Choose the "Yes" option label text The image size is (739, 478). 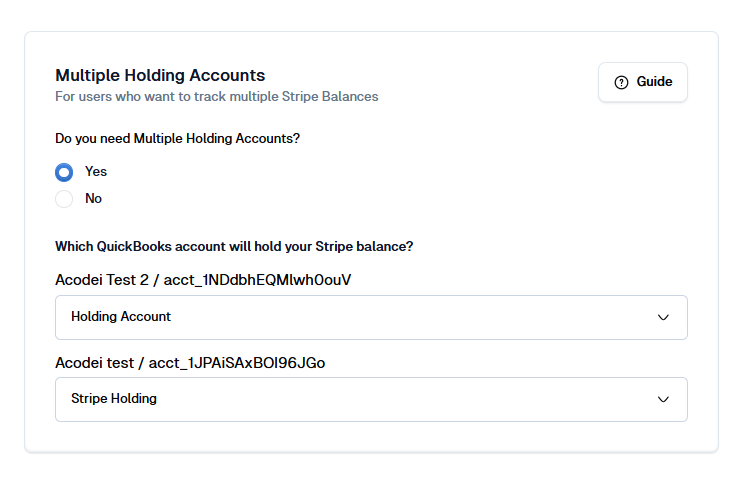pyautogui.click(x=96, y=172)
